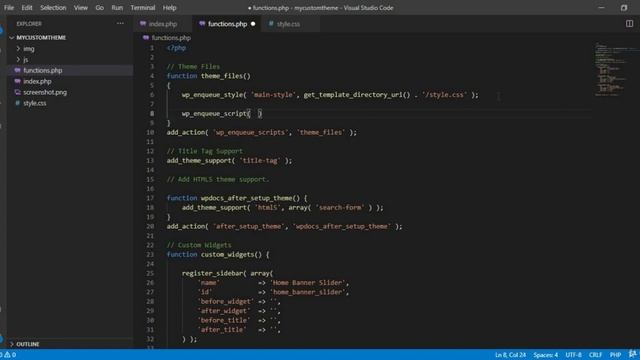Image resolution: width=640 pixels, height=360 pixels.
Task: Open screenshot.png from the Explorer tree
Action: click(x=45, y=93)
